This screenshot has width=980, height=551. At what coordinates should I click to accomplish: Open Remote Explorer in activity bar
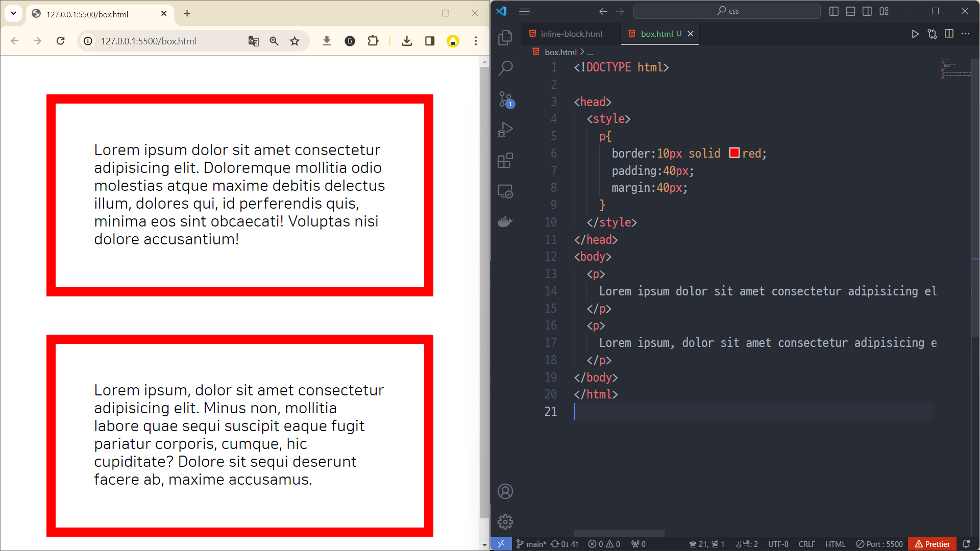[505, 191]
